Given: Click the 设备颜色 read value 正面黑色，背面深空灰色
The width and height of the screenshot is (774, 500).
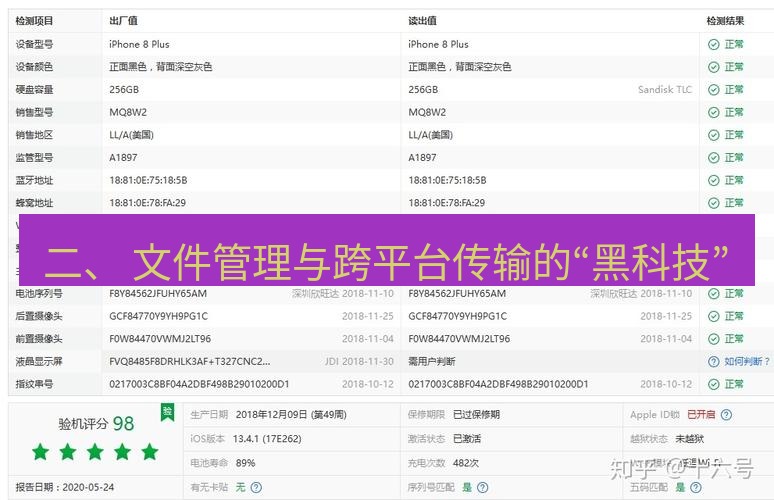Looking at the screenshot, I should click(460, 67).
